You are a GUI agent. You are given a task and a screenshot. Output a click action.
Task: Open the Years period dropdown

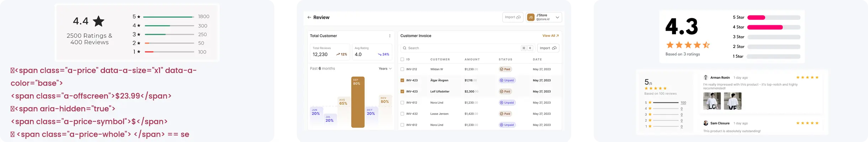(385, 69)
